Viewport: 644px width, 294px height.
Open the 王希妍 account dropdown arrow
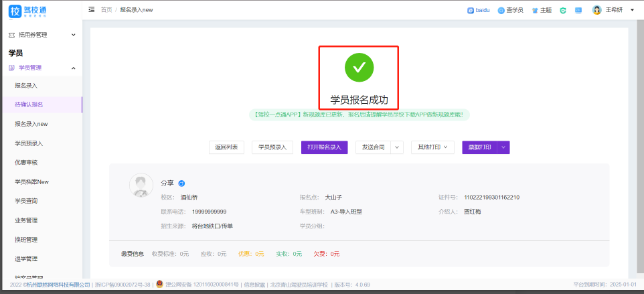pos(632,10)
